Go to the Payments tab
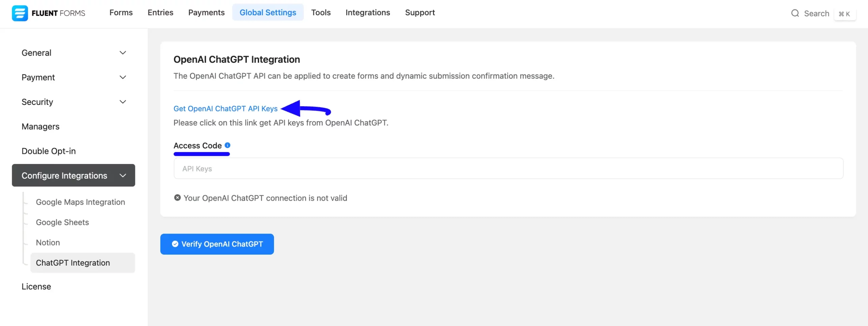 (206, 13)
